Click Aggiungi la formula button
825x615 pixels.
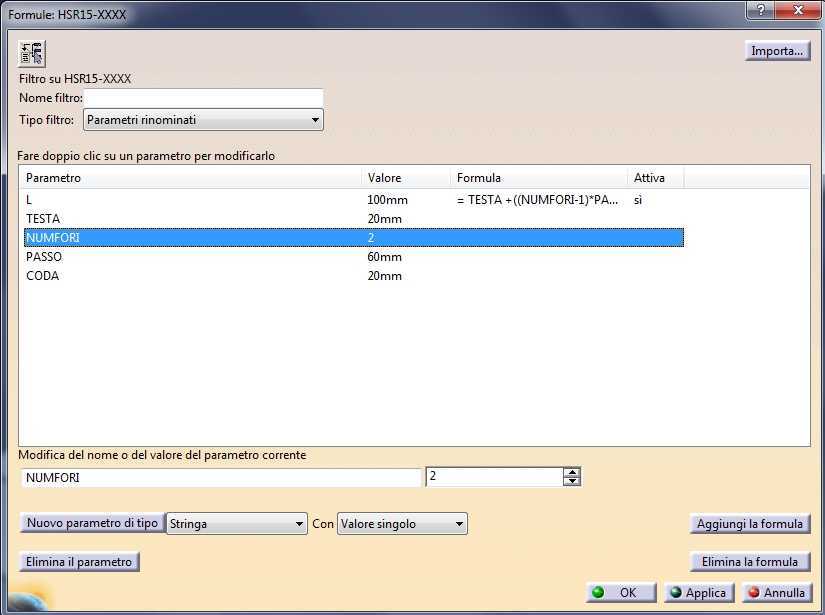[750, 524]
